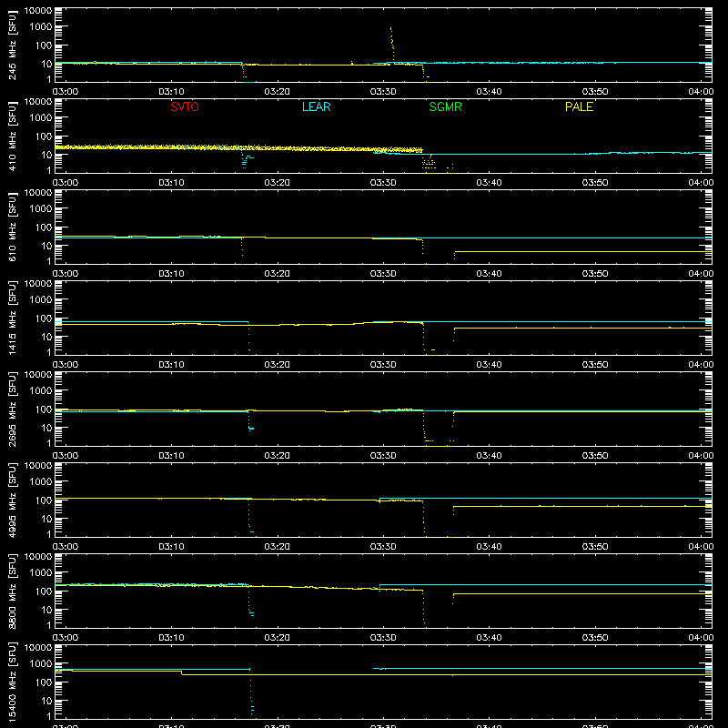This screenshot has width=728, height=728.
Task: Select the 1415 MHz [SFU] axis title
Action: pyautogui.click(x=12, y=318)
